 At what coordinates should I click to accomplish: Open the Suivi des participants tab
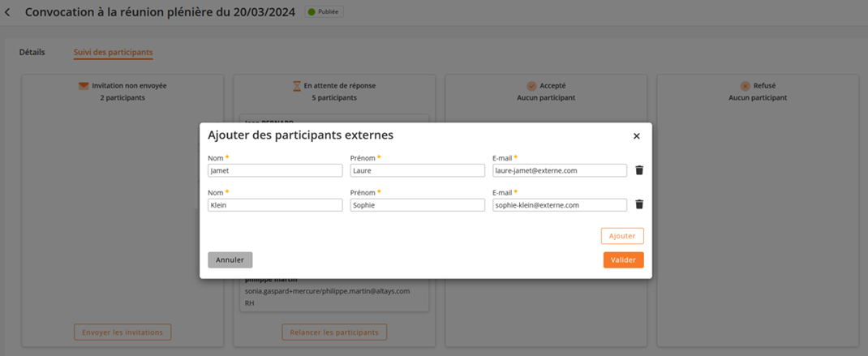click(x=113, y=52)
